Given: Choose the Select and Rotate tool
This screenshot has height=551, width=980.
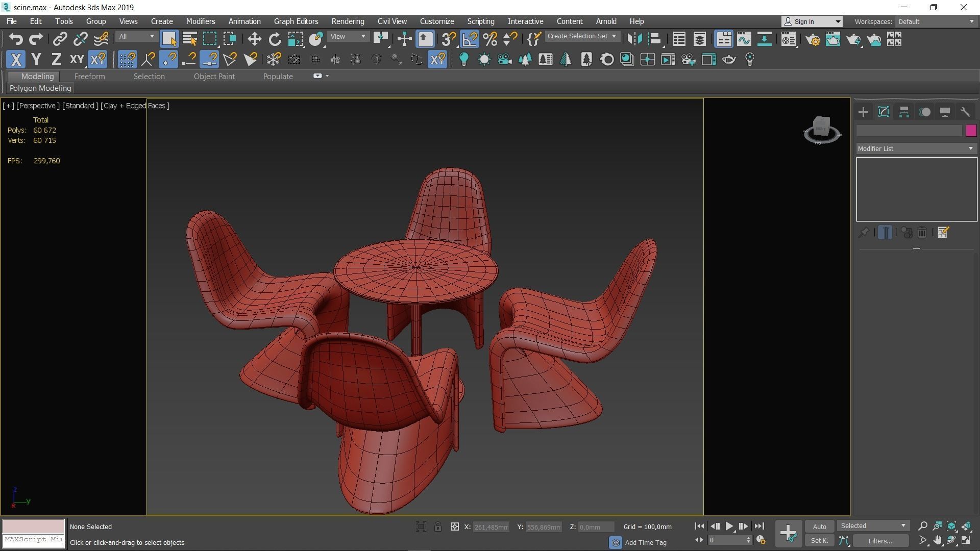Looking at the screenshot, I should tap(275, 39).
